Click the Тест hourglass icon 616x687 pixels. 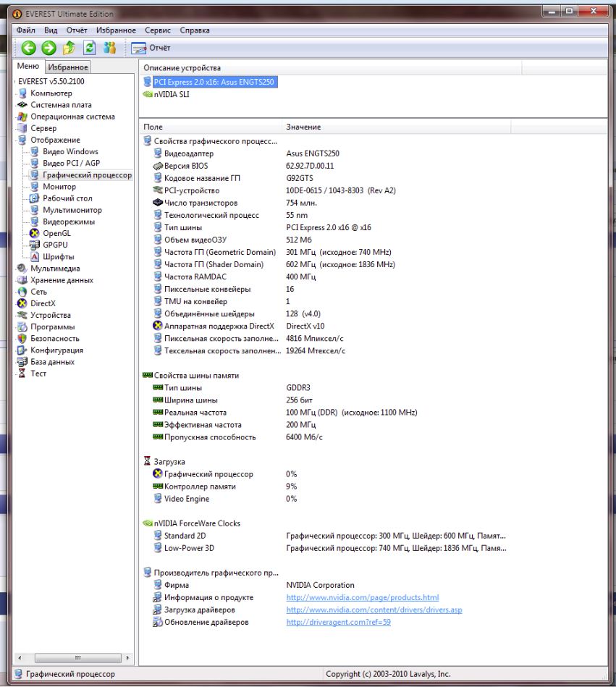coord(22,374)
